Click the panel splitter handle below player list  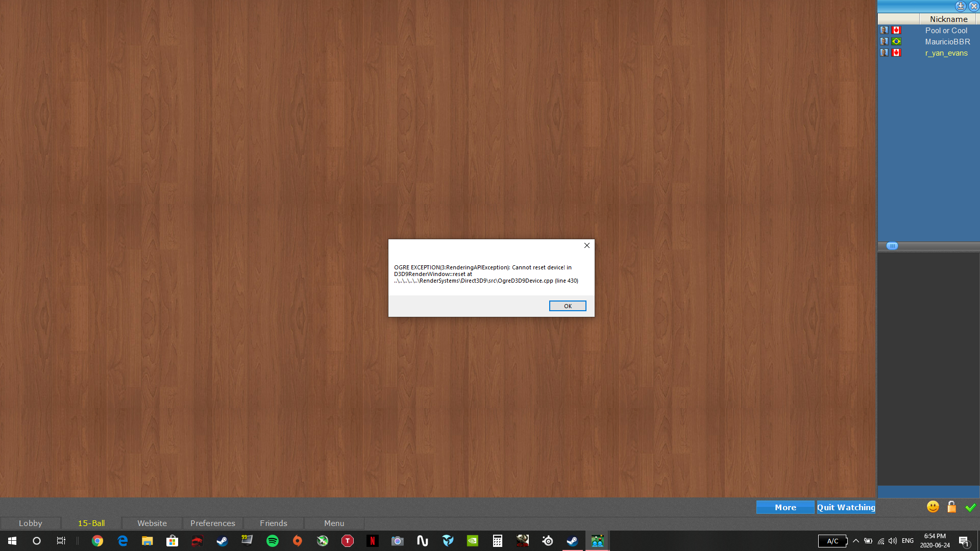(892, 246)
